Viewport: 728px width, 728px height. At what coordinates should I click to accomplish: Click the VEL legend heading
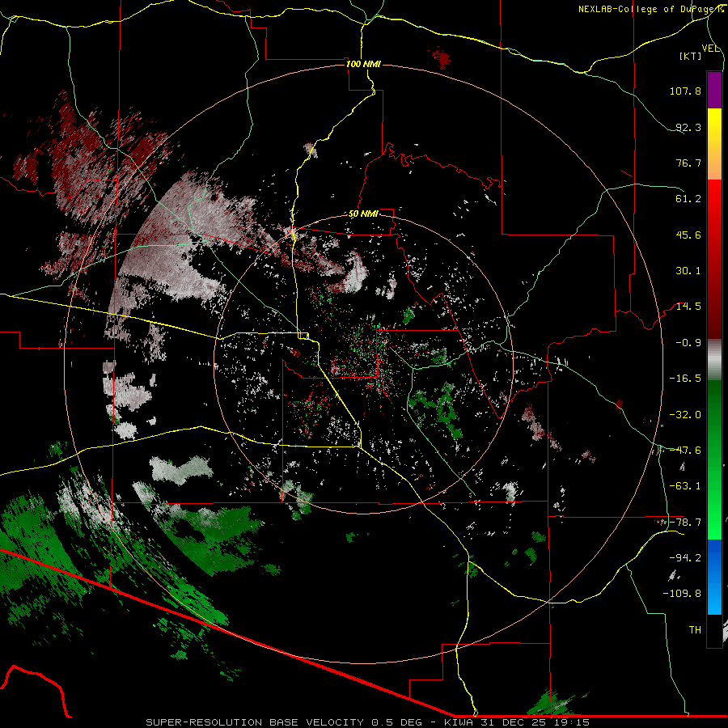pyautogui.click(x=711, y=49)
